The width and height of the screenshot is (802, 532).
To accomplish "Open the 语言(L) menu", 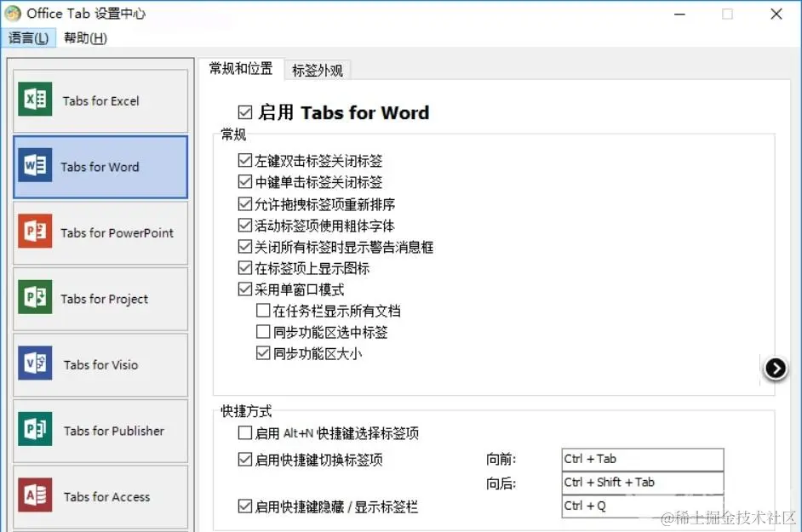I will (29, 37).
